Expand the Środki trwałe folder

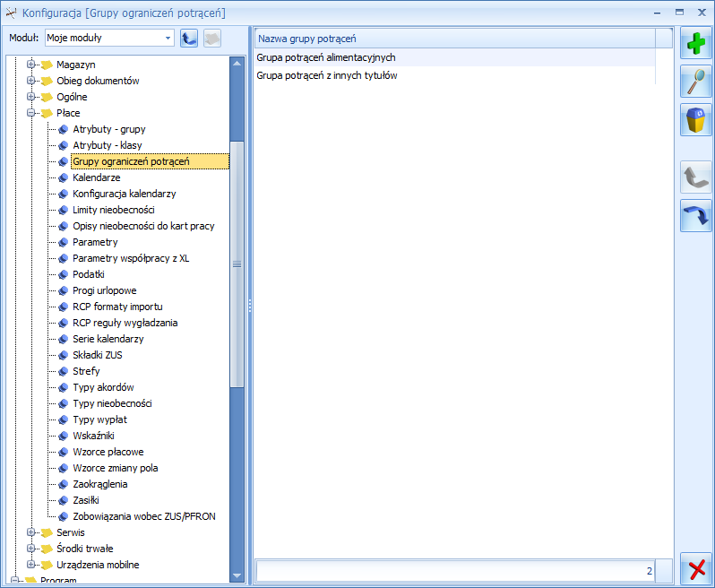tap(30, 548)
